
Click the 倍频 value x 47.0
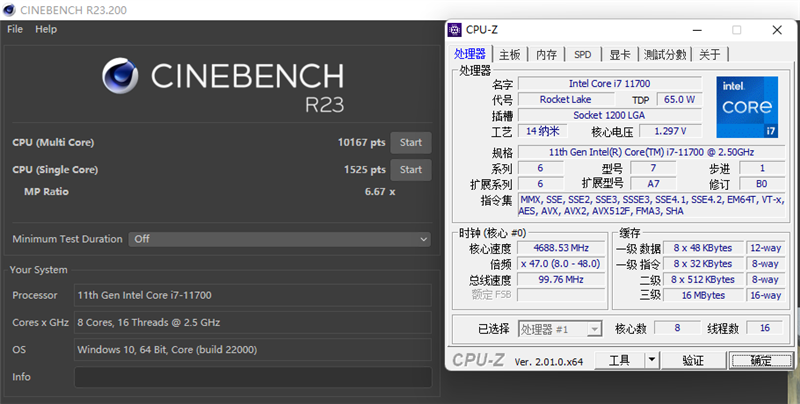[561, 264]
